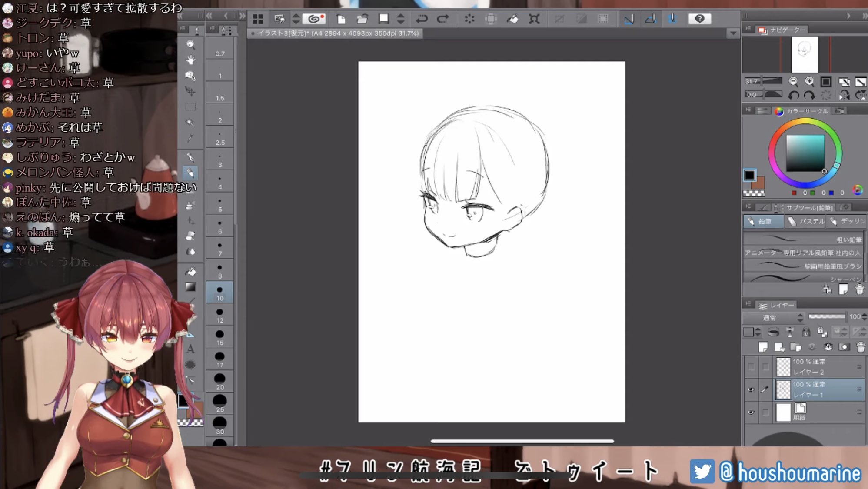Open layer opacity 100 stepper
This screenshot has width=868, height=489.
[865, 317]
